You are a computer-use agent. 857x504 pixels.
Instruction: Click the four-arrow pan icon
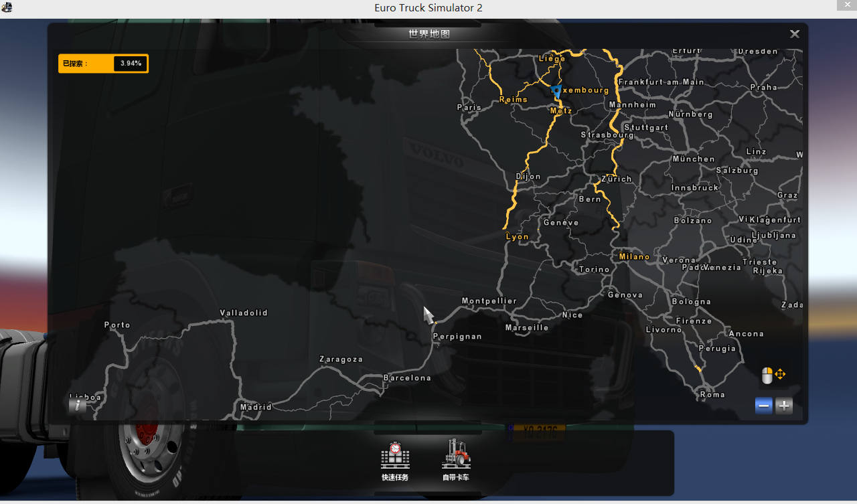780,375
